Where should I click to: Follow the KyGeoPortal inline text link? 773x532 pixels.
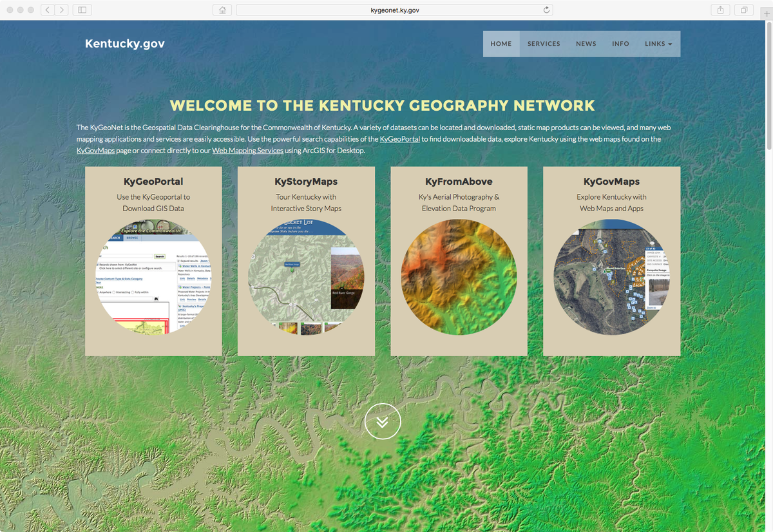pos(400,139)
